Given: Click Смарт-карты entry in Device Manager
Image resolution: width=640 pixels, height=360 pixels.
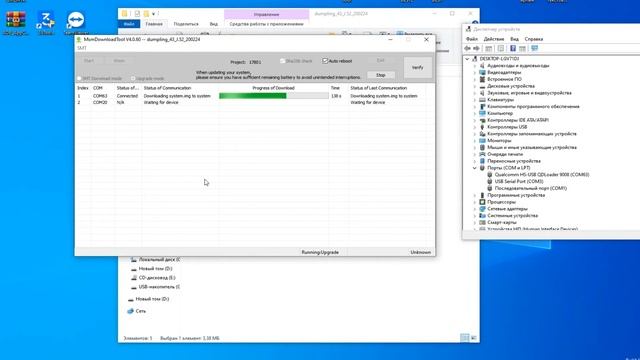Looking at the screenshot, I should pos(502,222).
